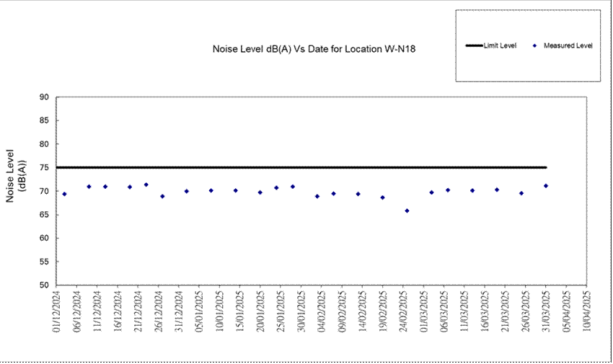Click the chart title for Location W-N18
613x364 pixels.
(314, 50)
